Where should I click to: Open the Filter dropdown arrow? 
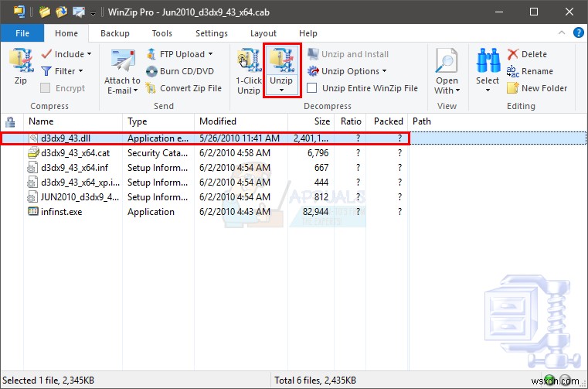80,71
